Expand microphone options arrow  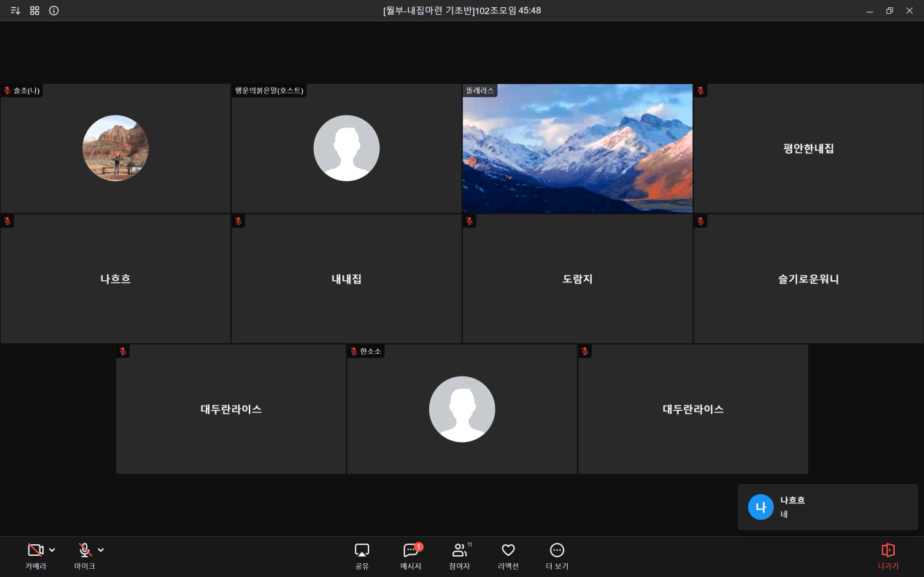click(101, 550)
